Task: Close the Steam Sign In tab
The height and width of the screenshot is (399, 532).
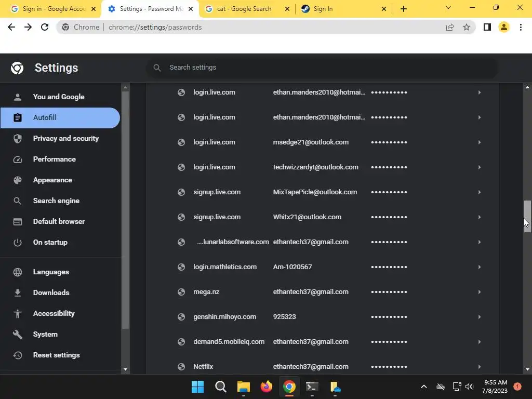Action: click(x=384, y=9)
